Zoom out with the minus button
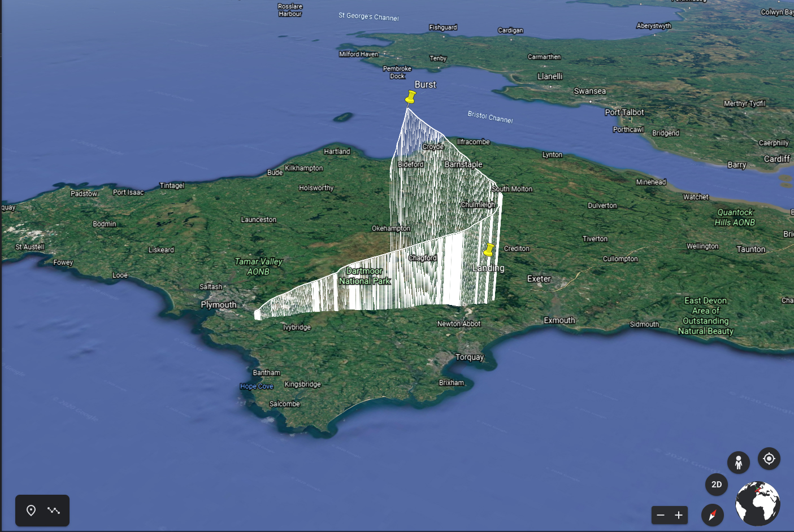The image size is (794, 532). pyautogui.click(x=661, y=515)
